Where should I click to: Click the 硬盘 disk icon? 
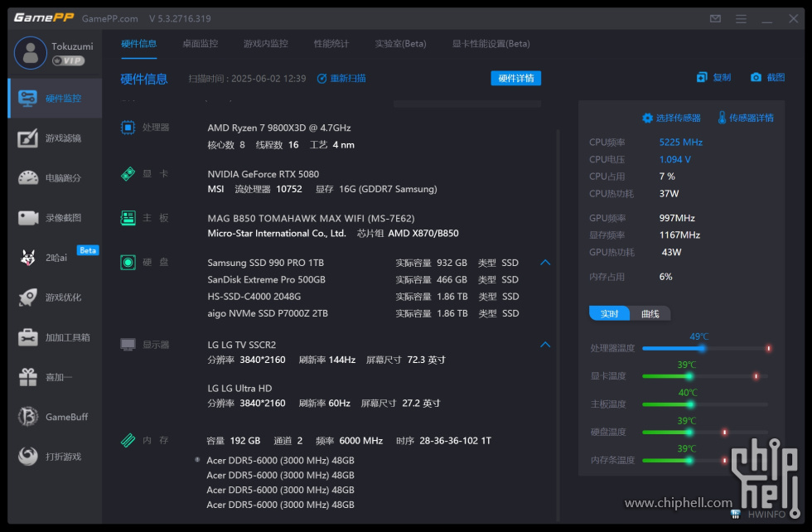(128, 262)
